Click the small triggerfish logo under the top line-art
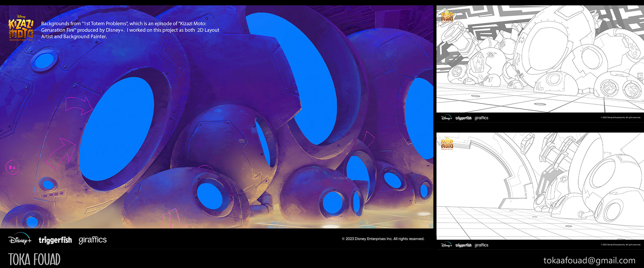 coord(464,118)
